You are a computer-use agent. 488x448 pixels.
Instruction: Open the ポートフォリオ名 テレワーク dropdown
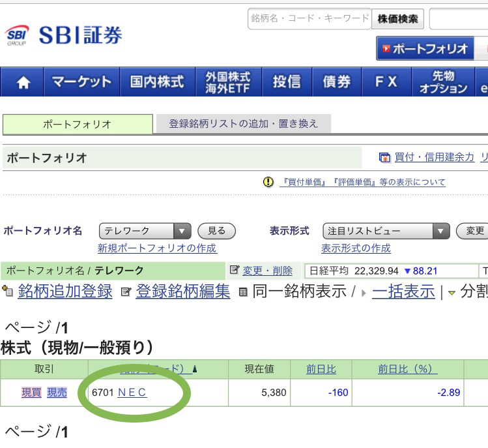pos(145,231)
